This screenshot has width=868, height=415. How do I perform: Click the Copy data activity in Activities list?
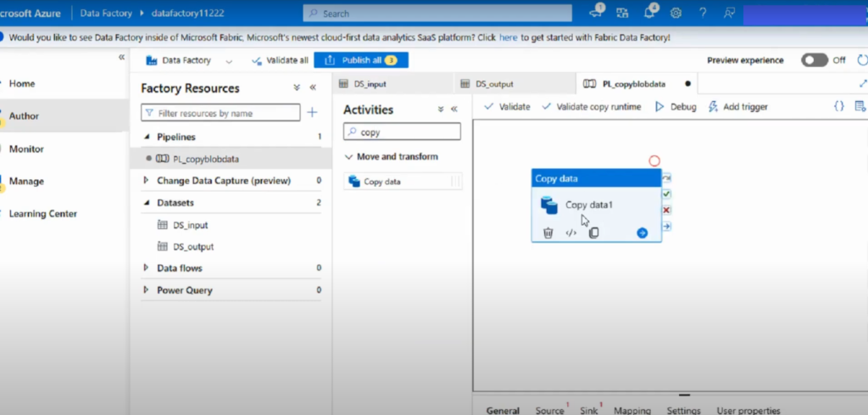pos(403,182)
